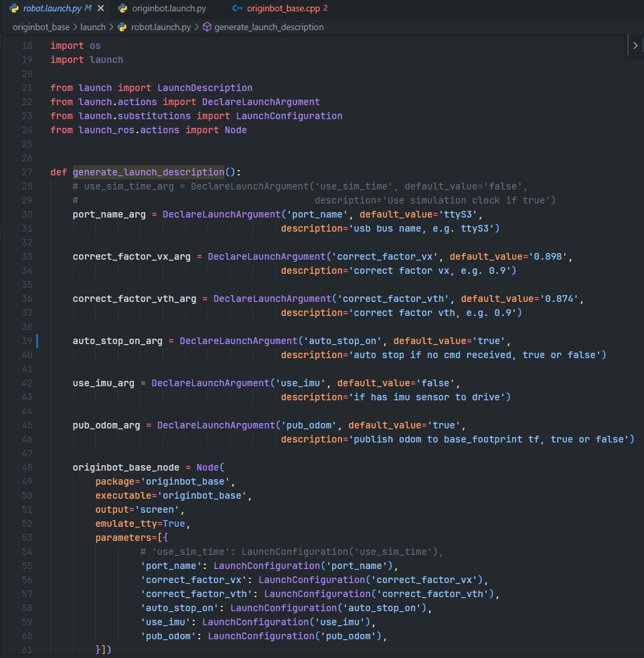Switch to the originbot.launch.py tab
644x658 pixels.
point(167,9)
